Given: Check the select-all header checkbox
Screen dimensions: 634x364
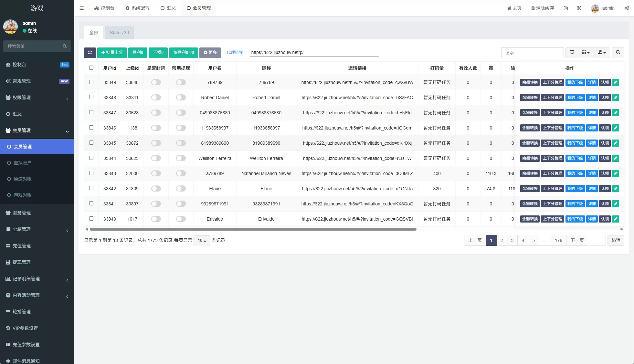Looking at the screenshot, I should 91,68.
